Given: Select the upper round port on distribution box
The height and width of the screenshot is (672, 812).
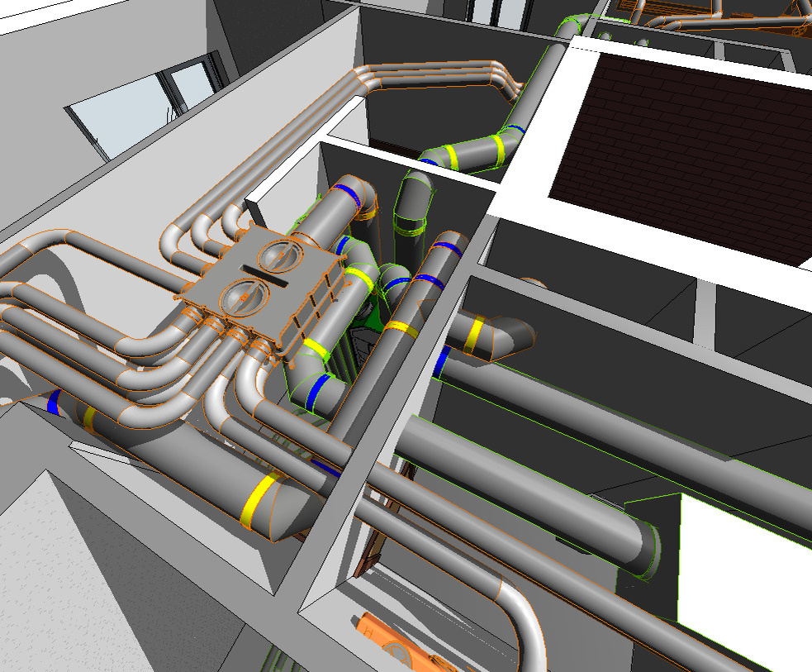Looking at the screenshot, I should (x=280, y=255).
